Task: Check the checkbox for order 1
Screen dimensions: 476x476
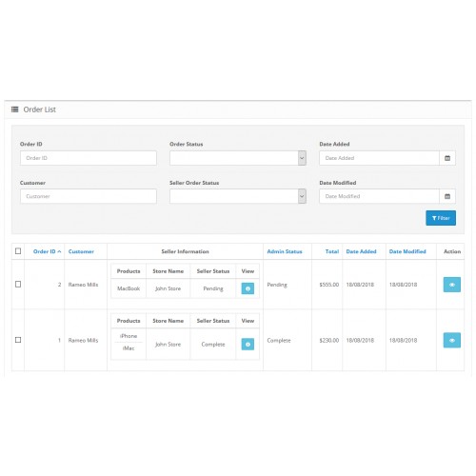Action: 18,340
